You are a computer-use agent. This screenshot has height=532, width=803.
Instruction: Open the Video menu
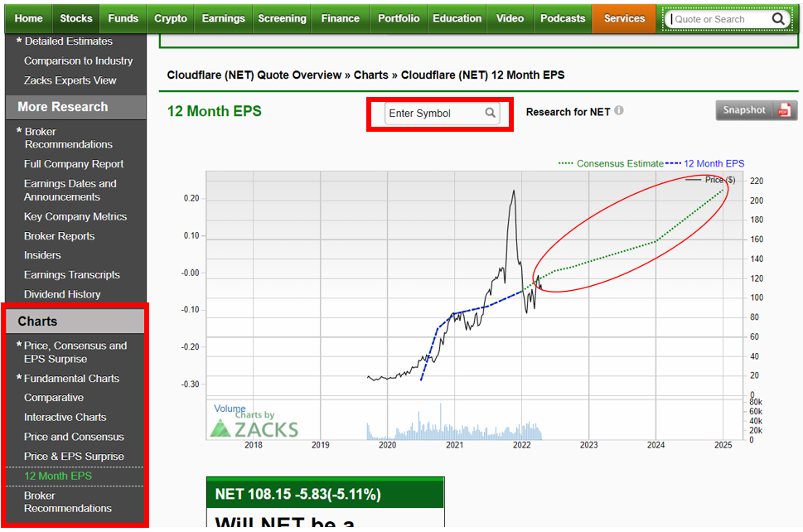click(510, 18)
